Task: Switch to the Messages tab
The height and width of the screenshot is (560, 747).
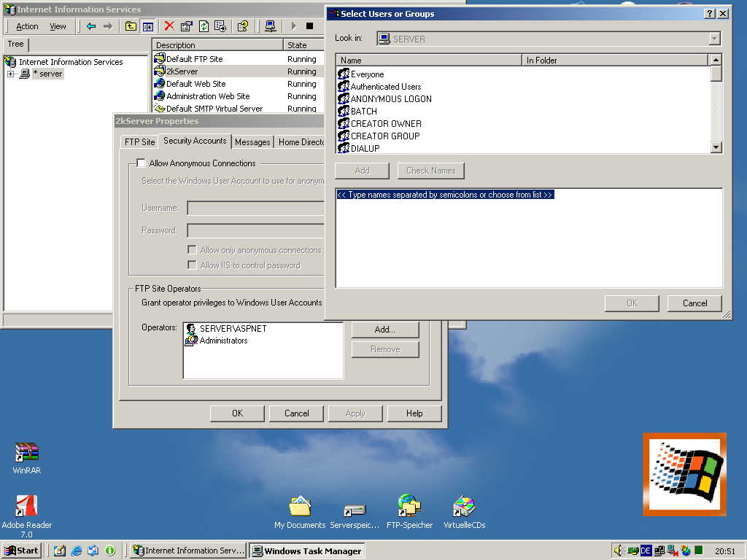Action: tap(252, 142)
